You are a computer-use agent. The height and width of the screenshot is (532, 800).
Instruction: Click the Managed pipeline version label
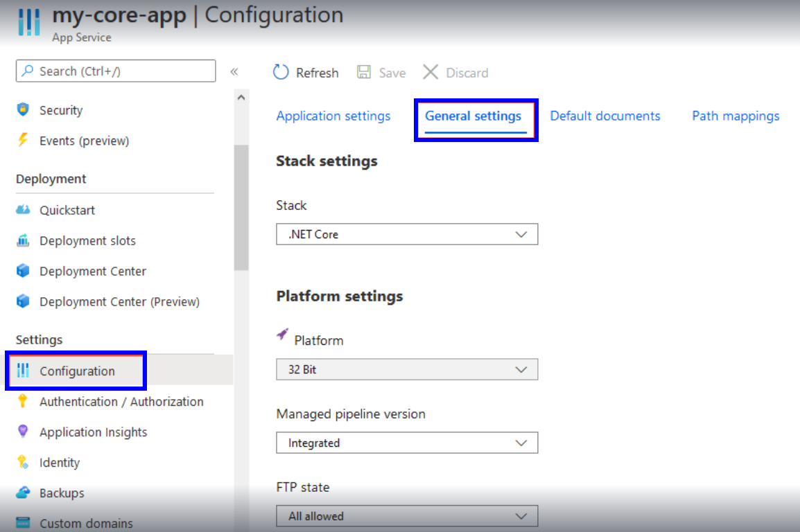351,414
